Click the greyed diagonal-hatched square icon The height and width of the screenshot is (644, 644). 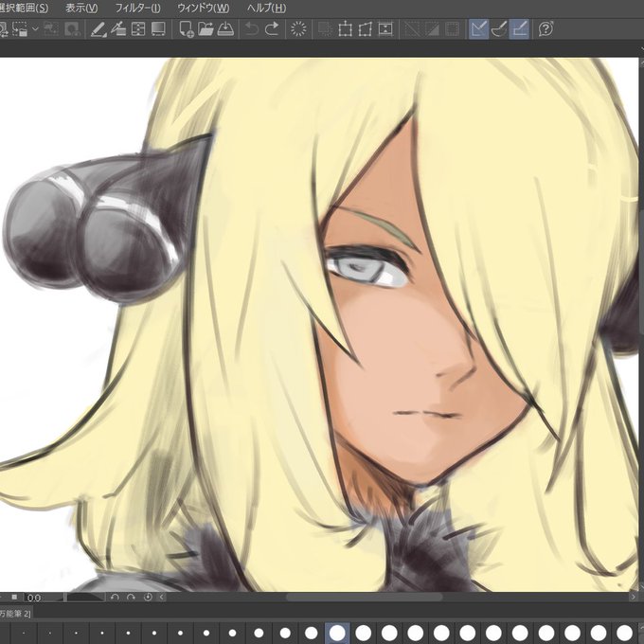coord(412,29)
